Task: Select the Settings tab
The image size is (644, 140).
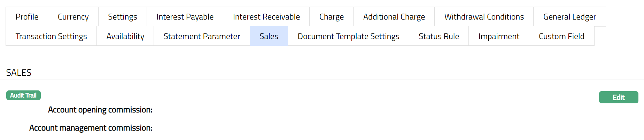Action: coord(123,17)
